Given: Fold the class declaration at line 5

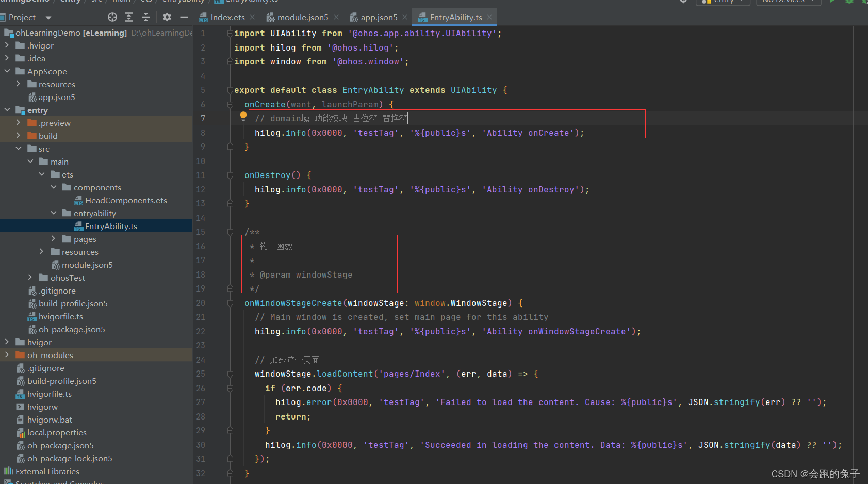Looking at the screenshot, I should tap(231, 90).
